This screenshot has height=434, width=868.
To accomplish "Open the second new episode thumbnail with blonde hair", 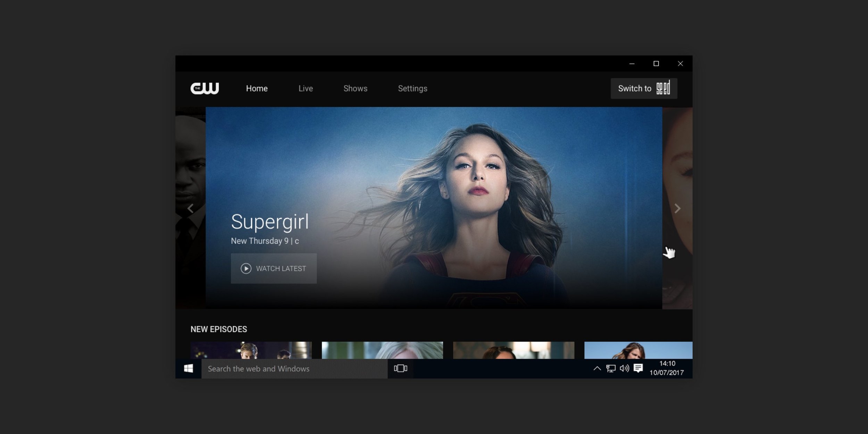I will [382, 350].
